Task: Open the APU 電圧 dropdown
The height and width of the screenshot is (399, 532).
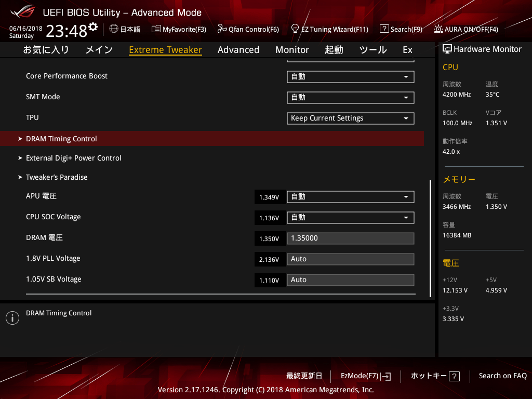Action: (351, 197)
